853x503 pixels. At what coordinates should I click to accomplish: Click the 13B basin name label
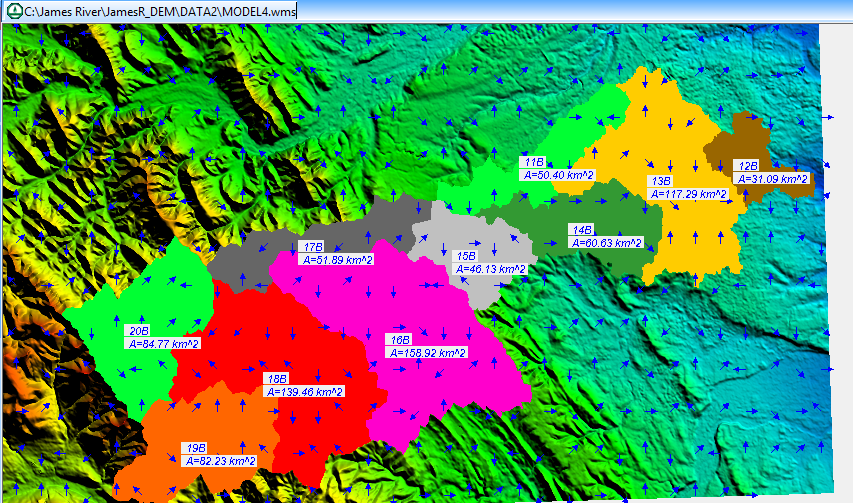click(x=661, y=182)
